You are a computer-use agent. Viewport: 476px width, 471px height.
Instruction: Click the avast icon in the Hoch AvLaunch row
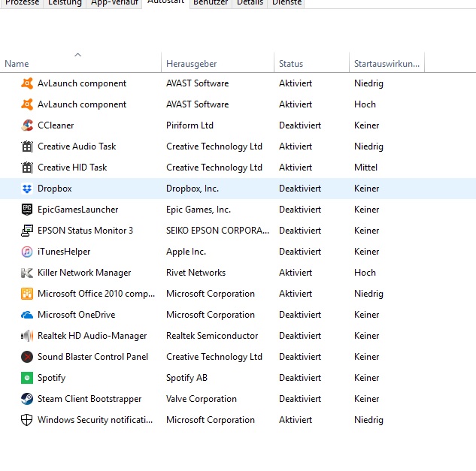pyautogui.click(x=27, y=104)
